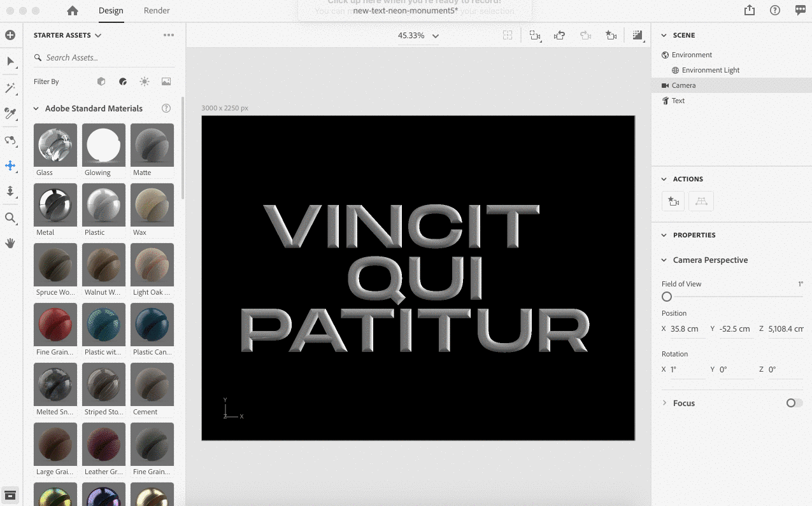The width and height of the screenshot is (812, 506).
Task: Click the Search Assets field
Action: (x=104, y=57)
